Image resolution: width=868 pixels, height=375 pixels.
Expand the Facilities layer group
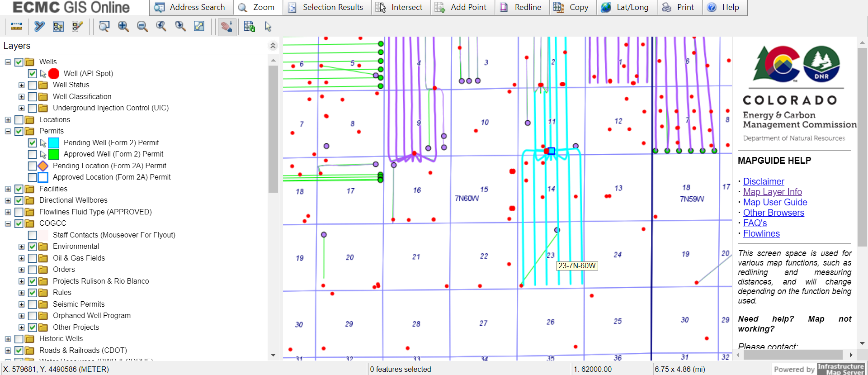tap(8, 189)
